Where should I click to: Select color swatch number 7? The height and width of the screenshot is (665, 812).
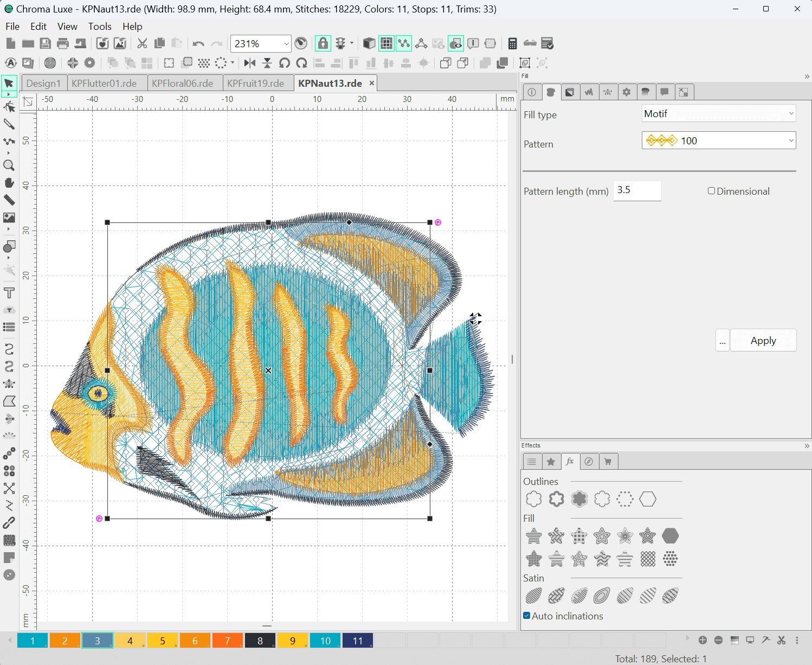pos(227,641)
